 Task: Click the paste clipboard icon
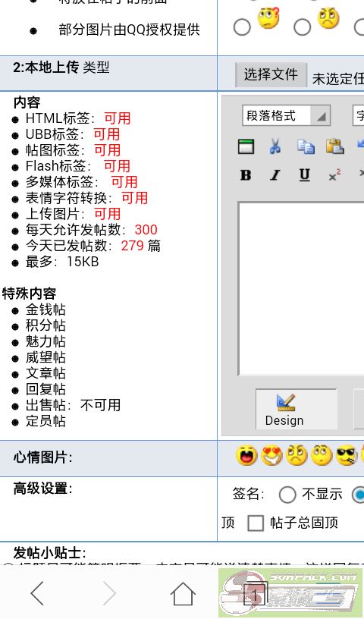(334, 147)
